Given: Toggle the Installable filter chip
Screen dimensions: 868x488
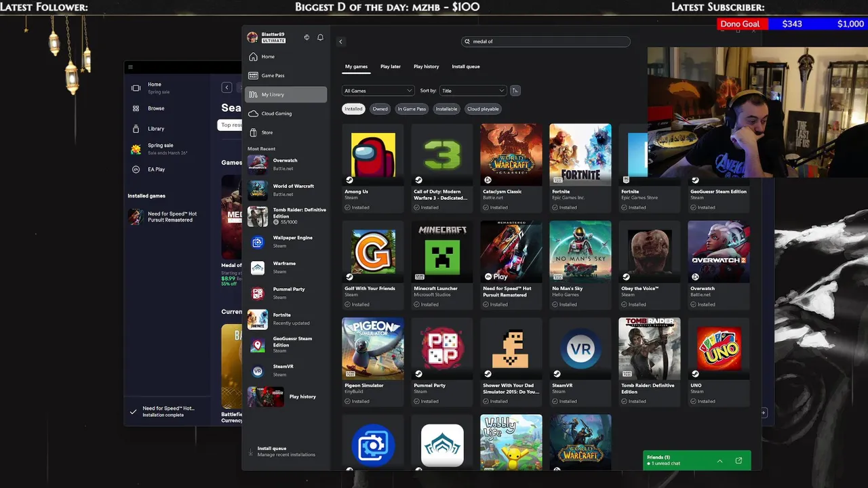Looking at the screenshot, I should click(x=446, y=109).
